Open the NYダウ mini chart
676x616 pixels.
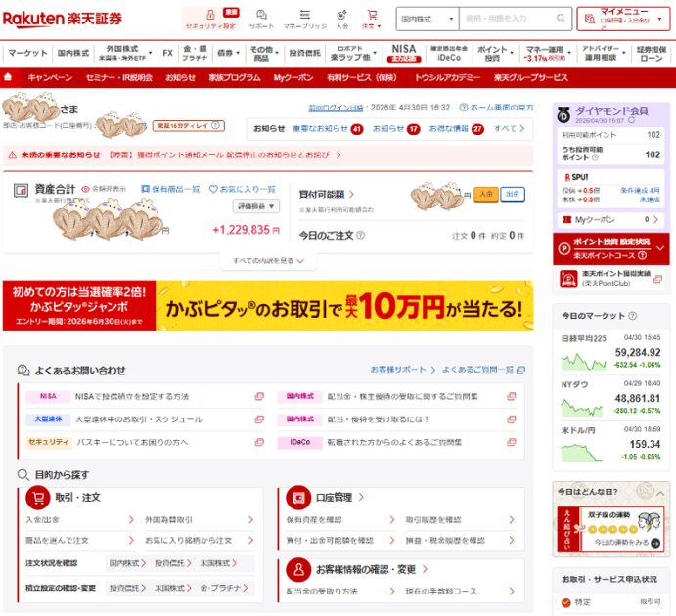coord(581,407)
